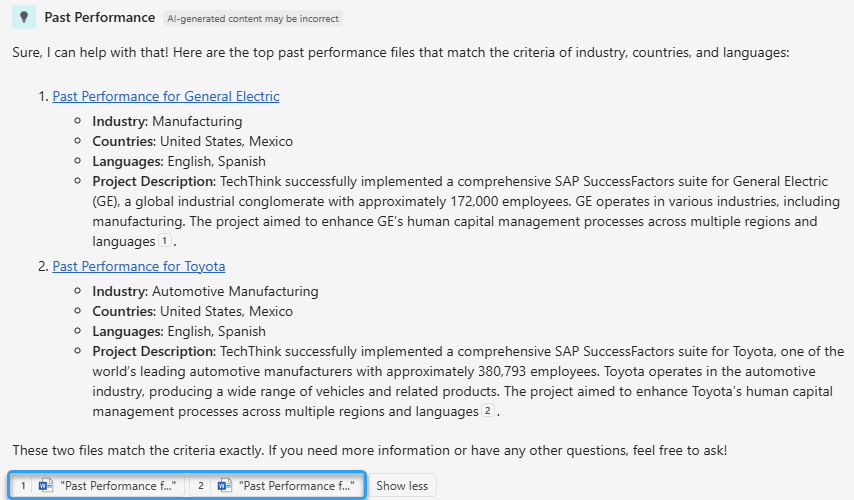Open the first "Past Performance f..." reference file
Image resolution: width=854 pixels, height=500 pixels.
[118, 486]
